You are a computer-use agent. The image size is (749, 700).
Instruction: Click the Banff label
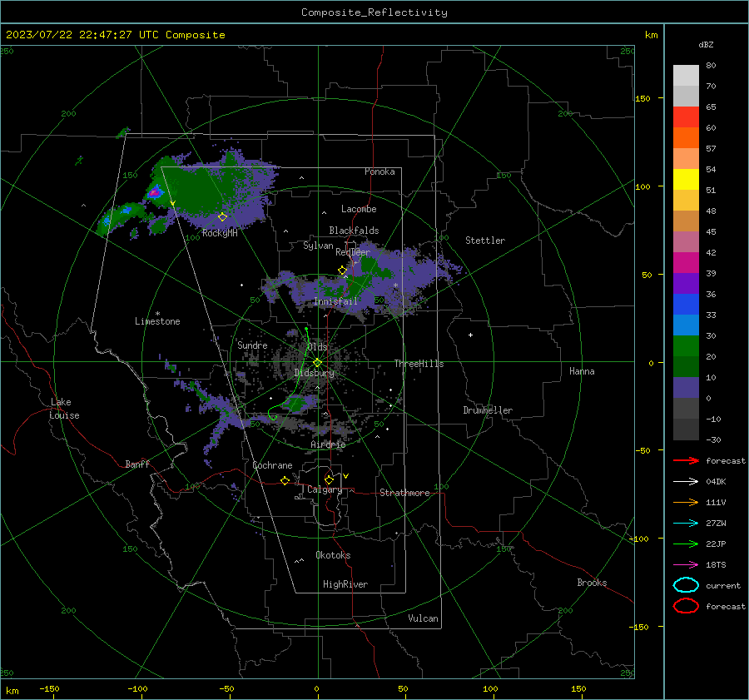(137, 464)
